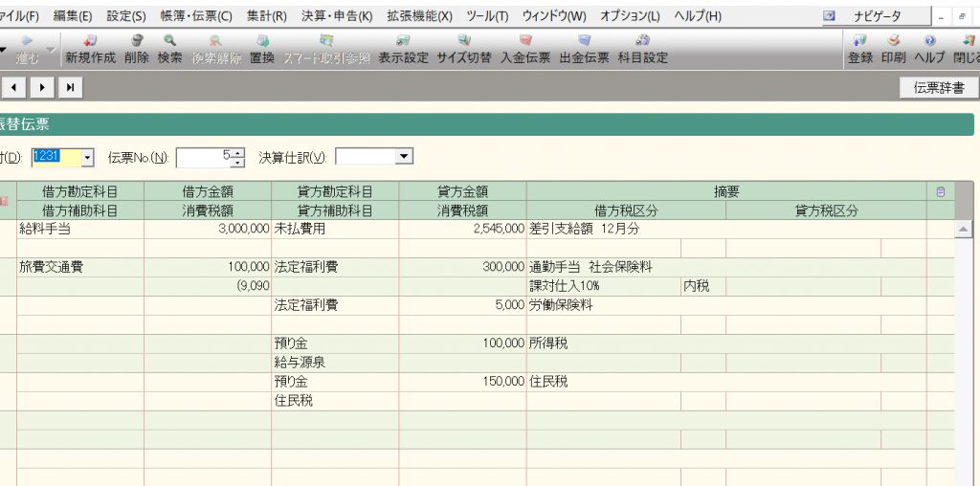Image resolution: width=980 pixels, height=486 pixels.
Task: Click the サイズ切替 (size switch) icon
Action: pos(464,49)
